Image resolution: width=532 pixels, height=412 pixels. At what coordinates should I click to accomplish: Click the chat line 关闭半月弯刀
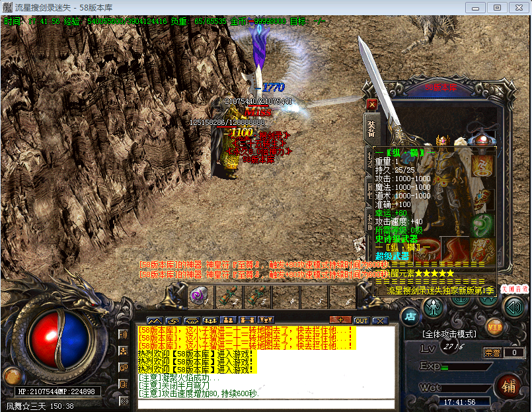174,386
